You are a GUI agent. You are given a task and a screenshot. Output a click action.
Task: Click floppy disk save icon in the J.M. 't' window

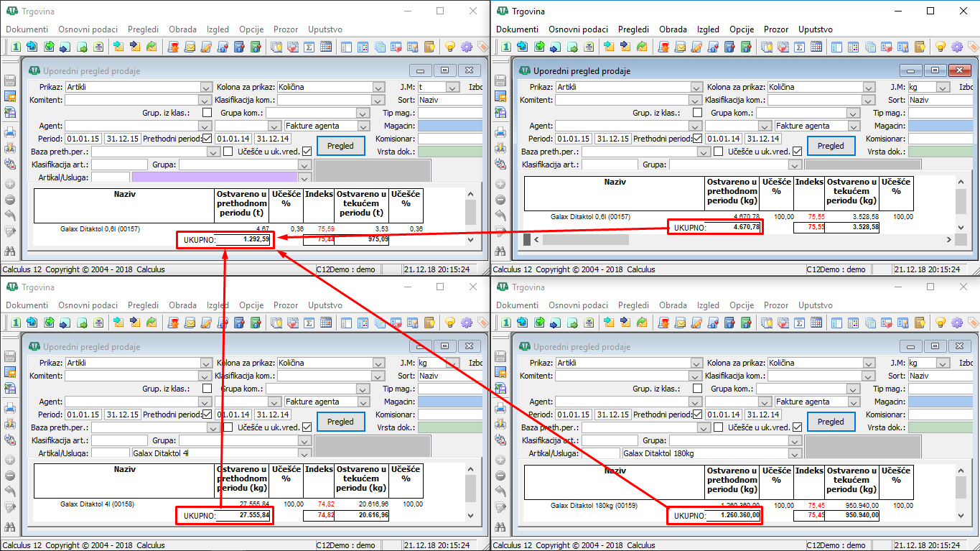point(10,80)
